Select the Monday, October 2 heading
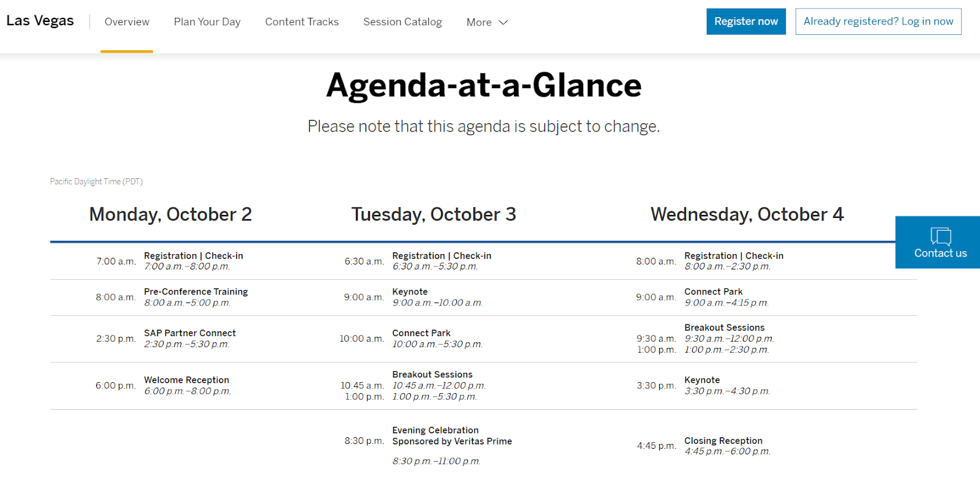Screen dimensions: 980x477 coord(170,214)
